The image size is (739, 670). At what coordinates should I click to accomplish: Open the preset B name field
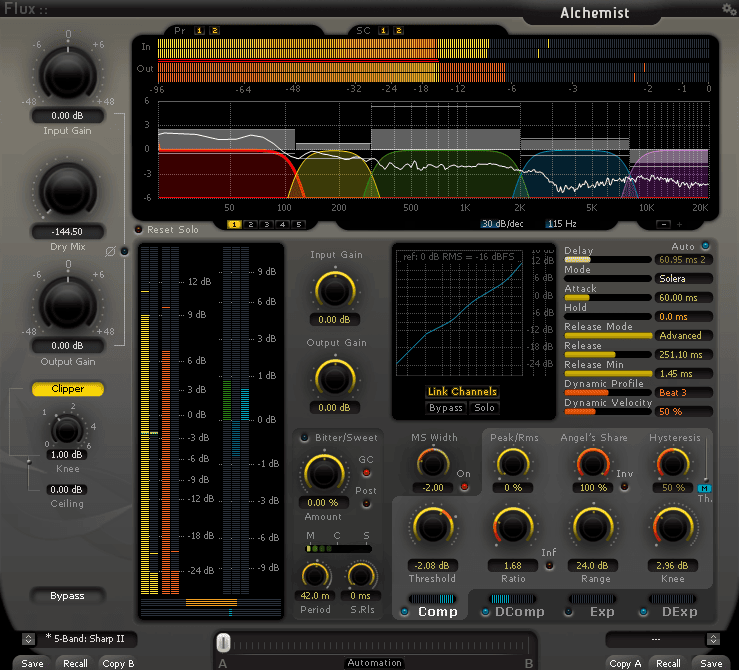pyautogui.click(x=656, y=639)
